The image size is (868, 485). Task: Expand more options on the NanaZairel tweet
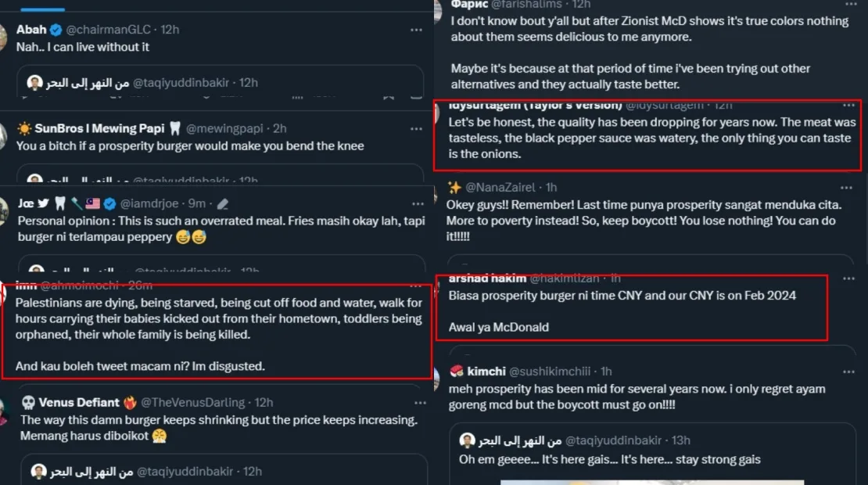846,188
